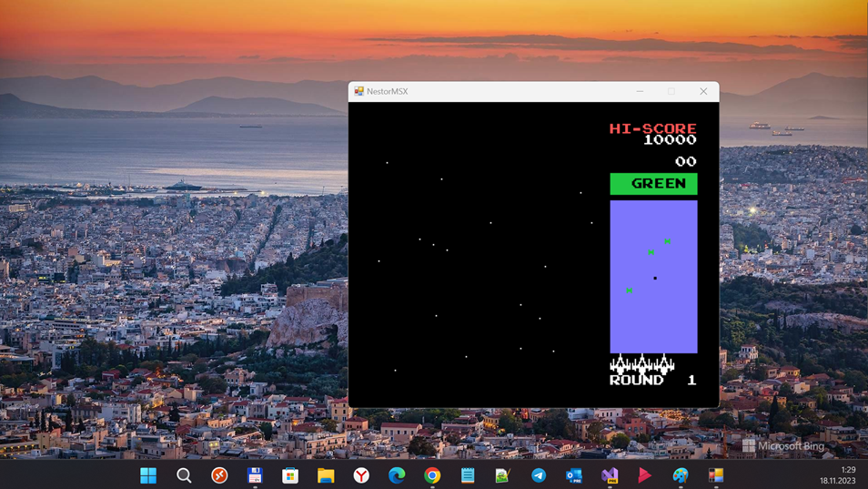868x489 pixels.
Task: Open Notepad from taskbar
Action: click(x=468, y=475)
